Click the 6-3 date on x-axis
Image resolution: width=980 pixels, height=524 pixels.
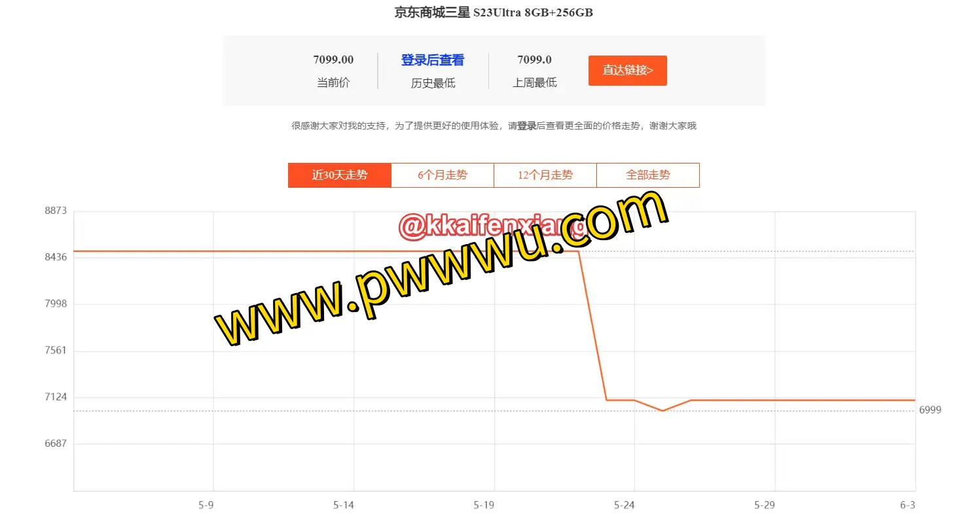907,505
